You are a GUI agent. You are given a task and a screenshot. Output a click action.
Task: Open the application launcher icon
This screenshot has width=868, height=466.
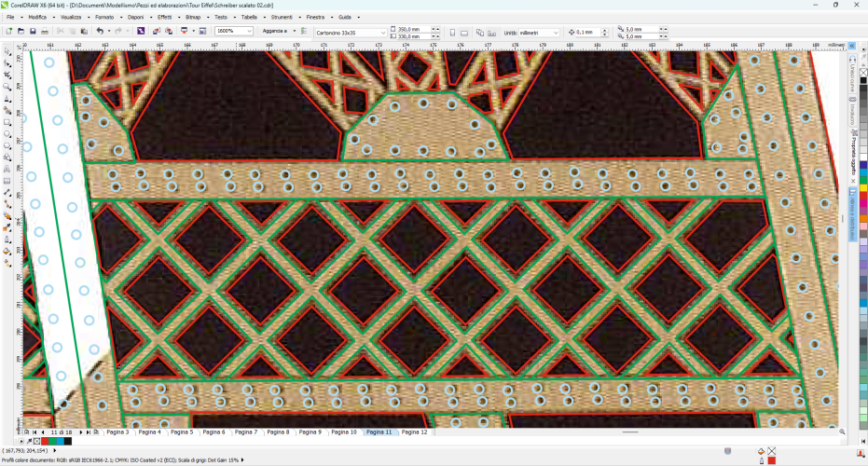[x=185, y=31]
